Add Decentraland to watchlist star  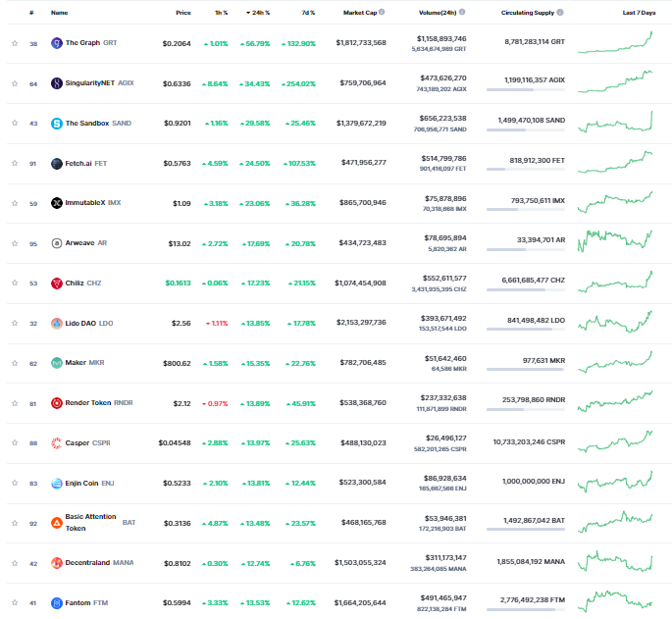(15, 563)
